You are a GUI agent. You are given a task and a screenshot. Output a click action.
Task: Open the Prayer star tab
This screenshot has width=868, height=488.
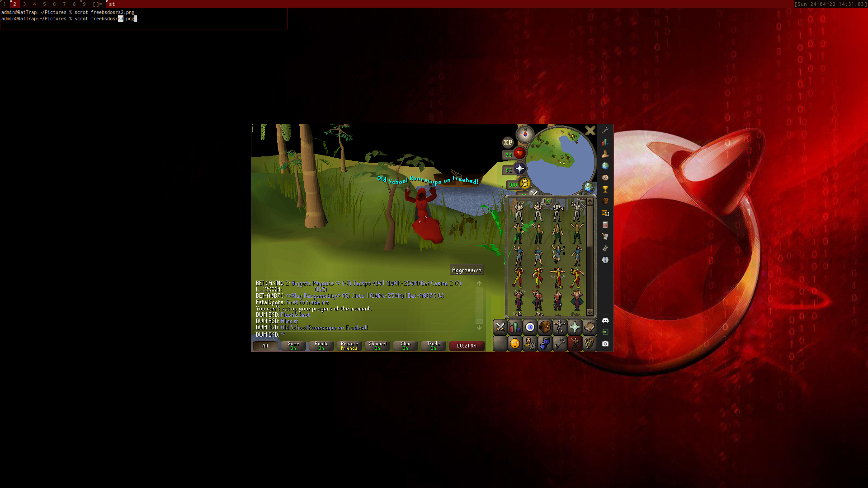tap(575, 327)
